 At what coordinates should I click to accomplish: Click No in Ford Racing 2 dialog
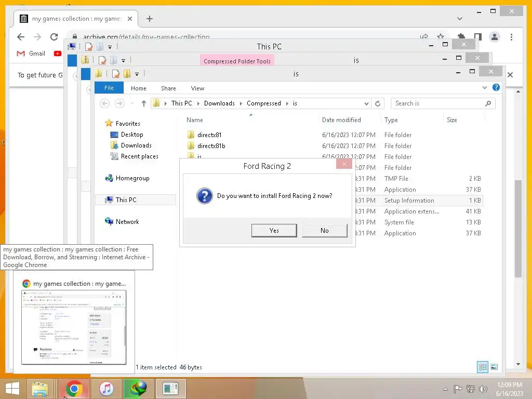click(x=324, y=230)
